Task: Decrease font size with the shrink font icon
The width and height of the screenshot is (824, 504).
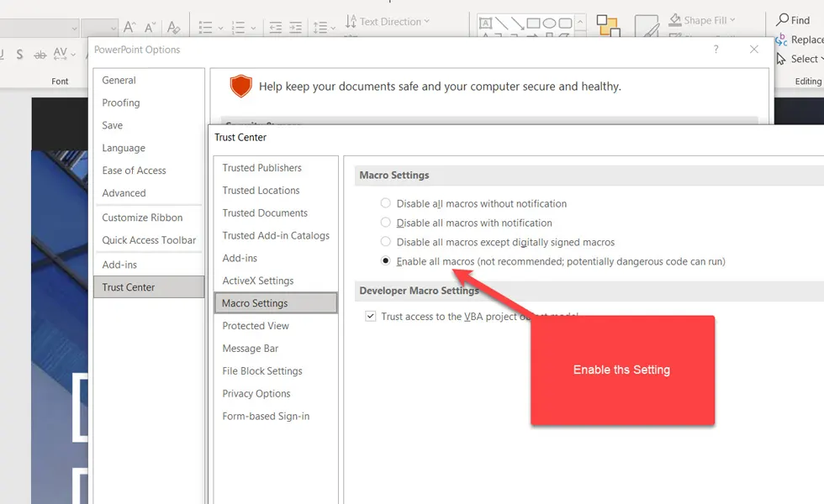Action: tap(151, 27)
